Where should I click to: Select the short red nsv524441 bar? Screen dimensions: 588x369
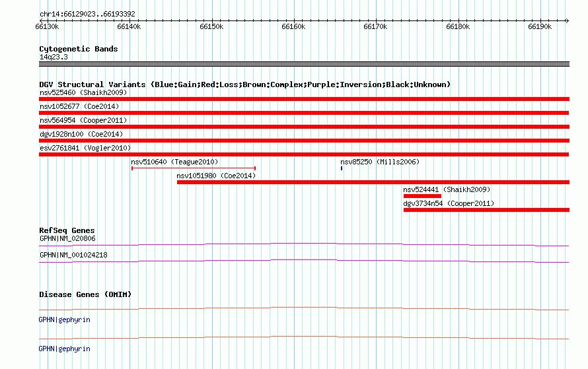click(422, 196)
